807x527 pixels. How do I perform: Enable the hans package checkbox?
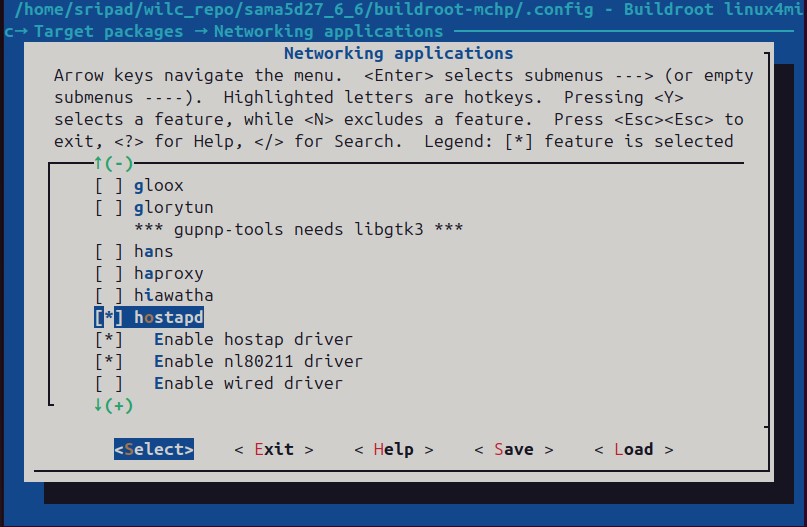point(108,252)
